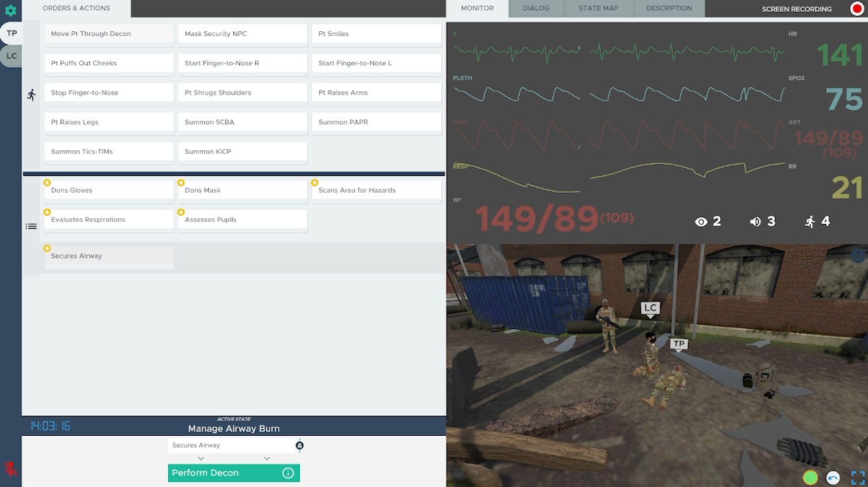Enter fullscreen for the 3D scene
This screenshot has height=487, width=868.
(857, 478)
